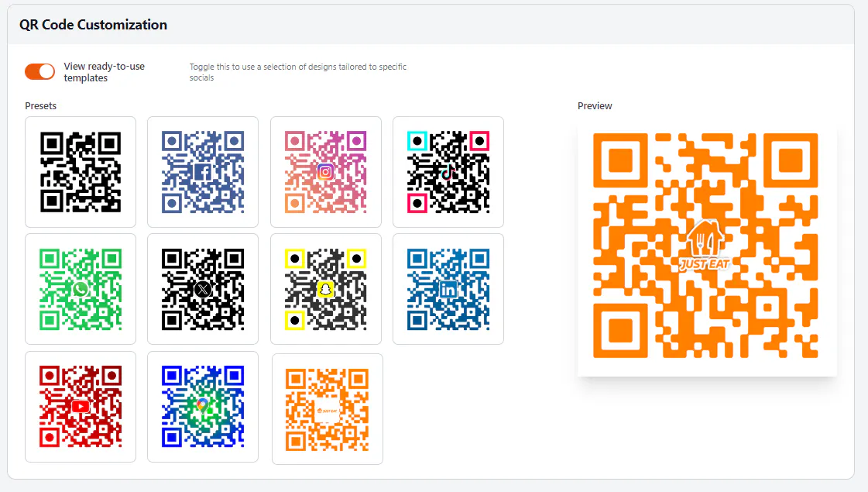Viewport: 868px width, 492px height.
Task: Click the 'Toggle this to use a selection' description
Action: point(298,72)
